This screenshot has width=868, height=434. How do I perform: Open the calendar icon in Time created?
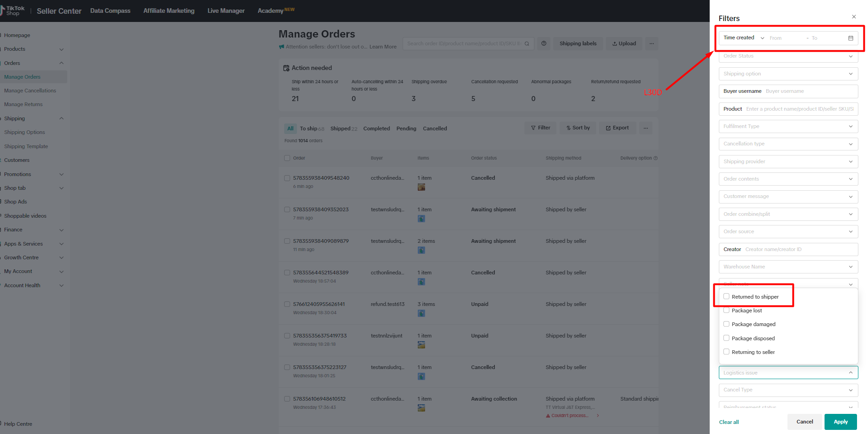tap(851, 38)
